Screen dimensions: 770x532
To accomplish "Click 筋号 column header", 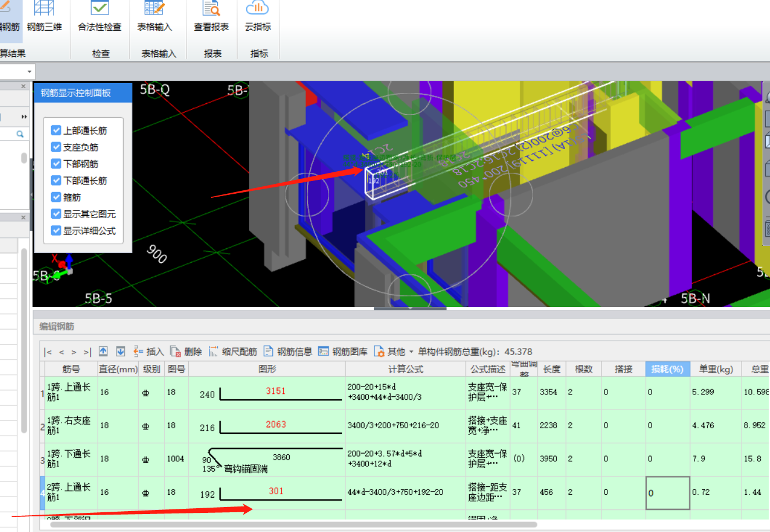I will click(71, 369).
